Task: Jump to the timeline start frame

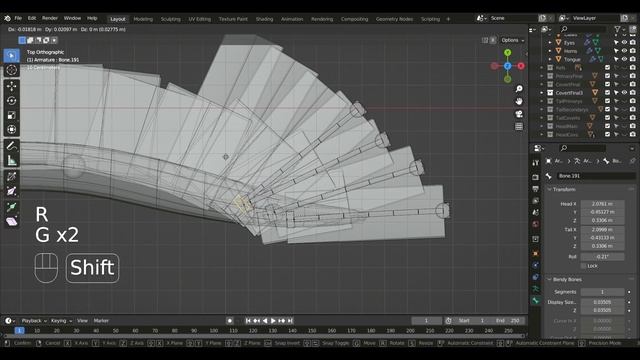Action: pos(248,321)
